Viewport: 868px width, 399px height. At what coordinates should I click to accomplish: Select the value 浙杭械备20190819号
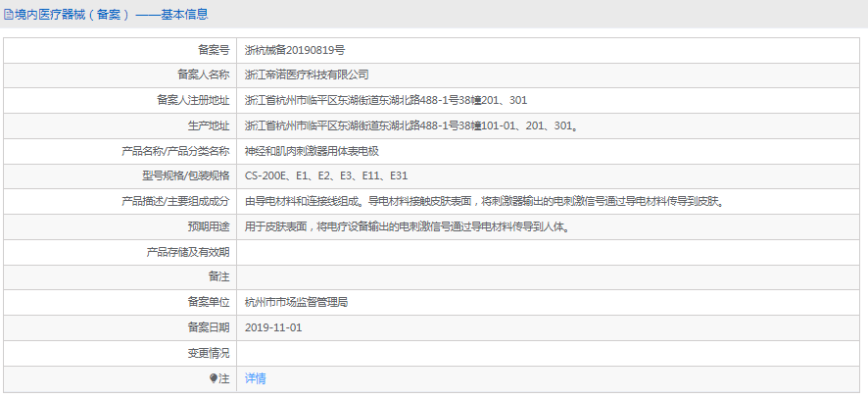pyautogui.click(x=295, y=50)
